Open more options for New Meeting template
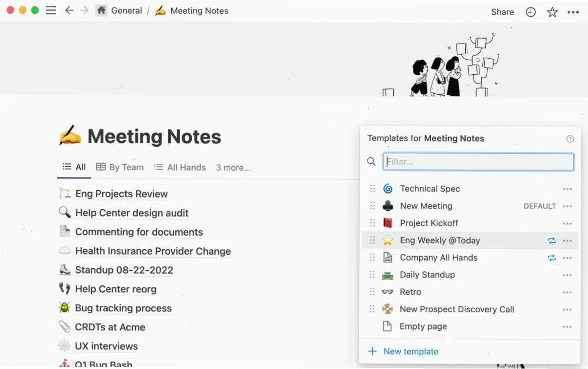This screenshot has height=369, width=588. point(567,206)
